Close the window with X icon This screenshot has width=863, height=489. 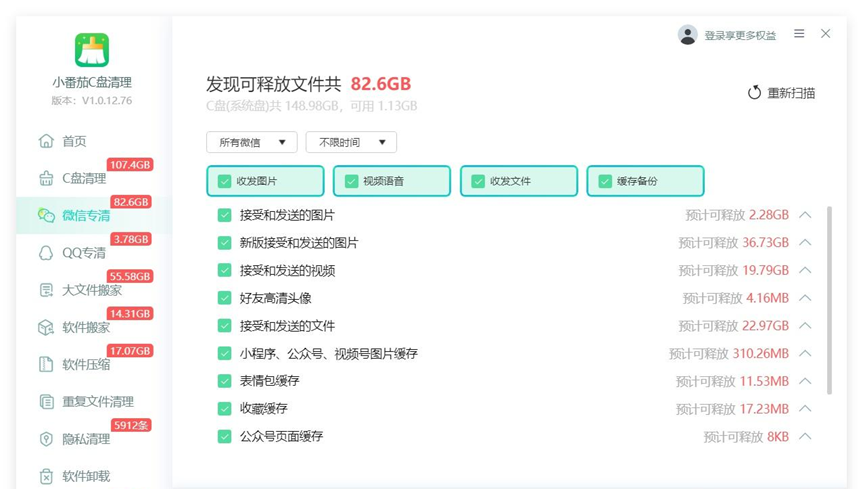tap(826, 34)
